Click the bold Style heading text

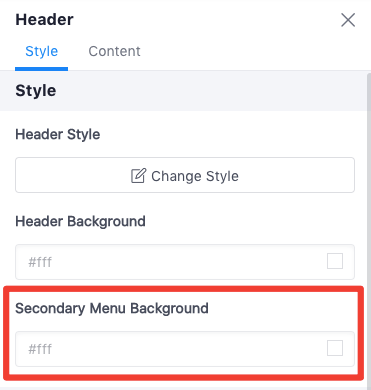(x=36, y=91)
